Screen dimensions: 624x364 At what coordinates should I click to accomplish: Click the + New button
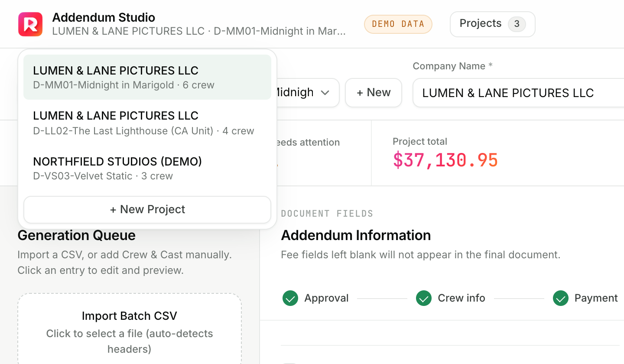tap(374, 93)
